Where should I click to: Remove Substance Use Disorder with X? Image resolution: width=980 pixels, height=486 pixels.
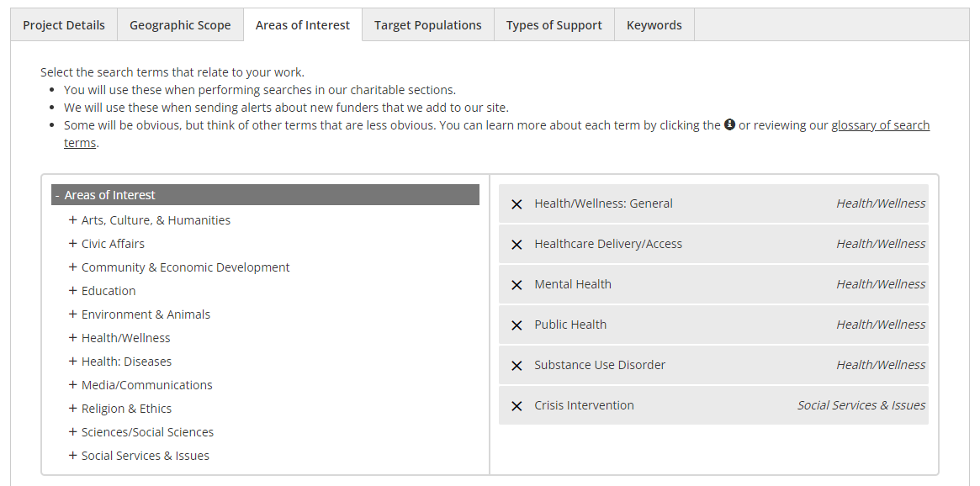[516, 366]
